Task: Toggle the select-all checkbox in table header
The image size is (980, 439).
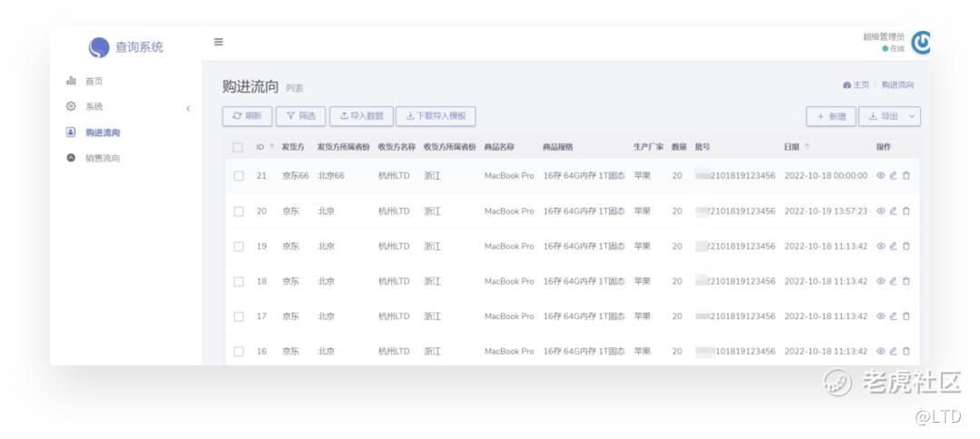Action: coord(238,147)
